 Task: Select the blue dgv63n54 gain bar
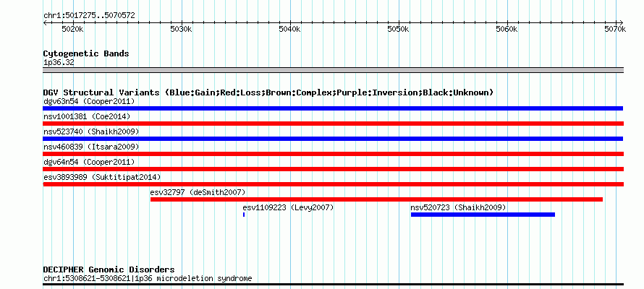pyautogui.click(x=333, y=108)
